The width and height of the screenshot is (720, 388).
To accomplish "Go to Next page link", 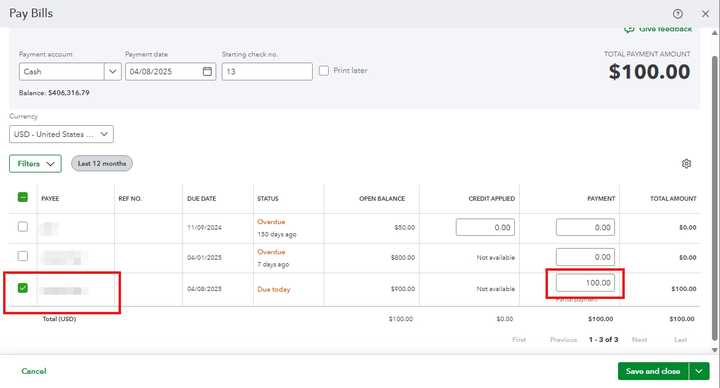I will point(639,340).
